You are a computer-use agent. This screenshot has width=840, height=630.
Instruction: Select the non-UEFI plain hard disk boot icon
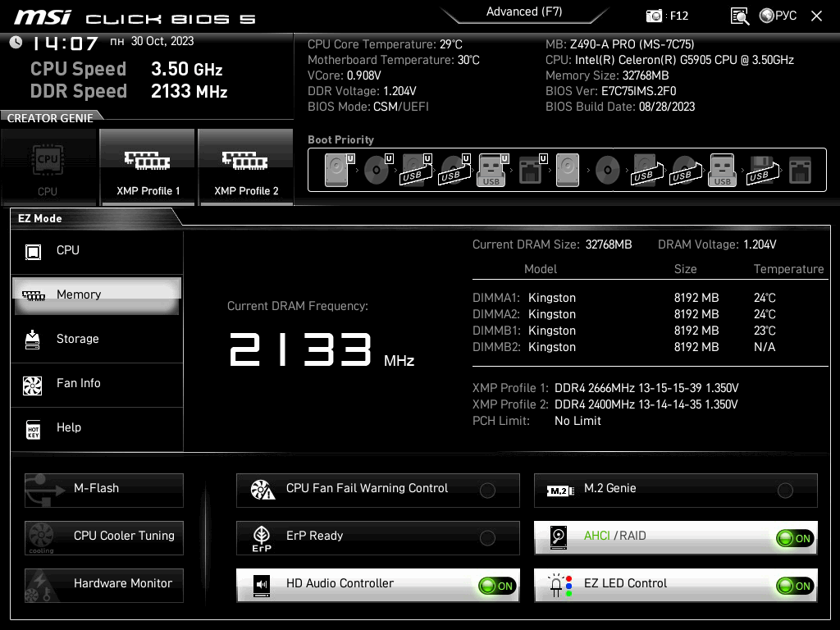568,170
